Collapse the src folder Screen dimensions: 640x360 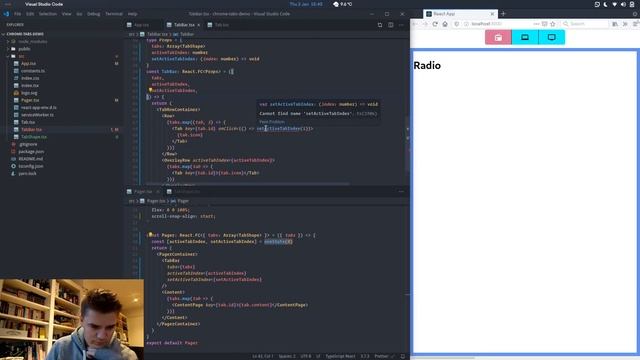21,56
